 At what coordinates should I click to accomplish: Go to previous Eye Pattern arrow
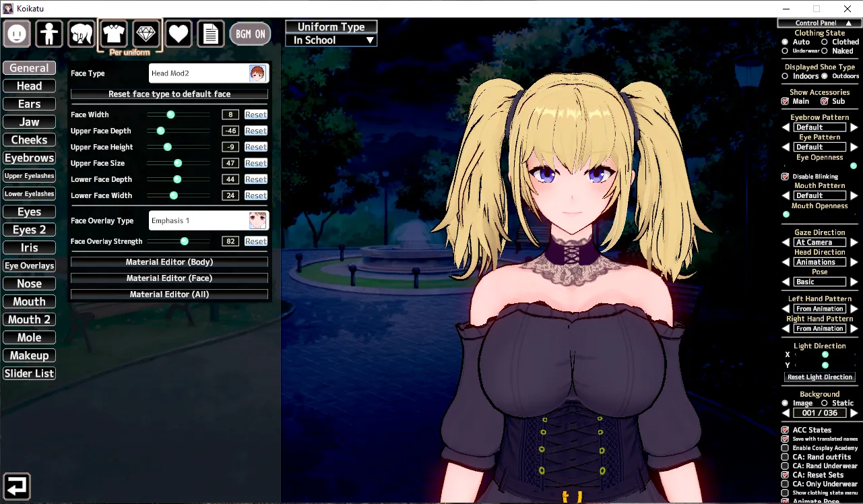[x=786, y=147]
